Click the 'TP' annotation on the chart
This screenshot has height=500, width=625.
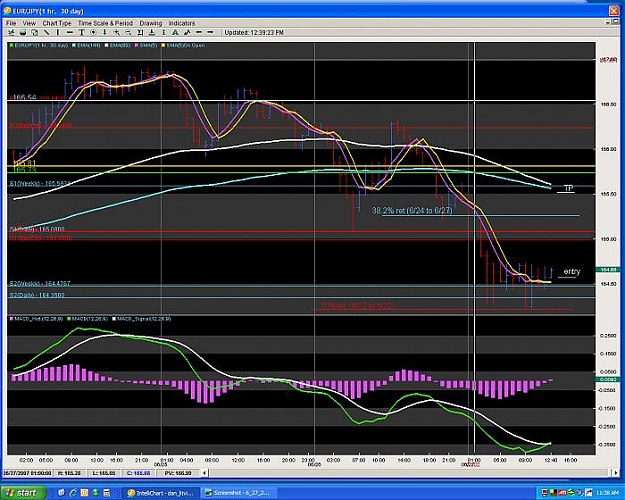point(568,188)
